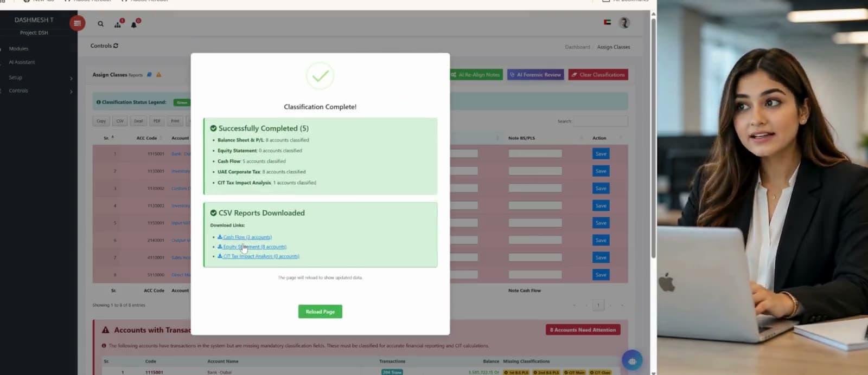Click 'Showing 1 to 8 of 8 entries' text
Image resolution: width=868 pixels, height=375 pixels.
click(x=119, y=305)
